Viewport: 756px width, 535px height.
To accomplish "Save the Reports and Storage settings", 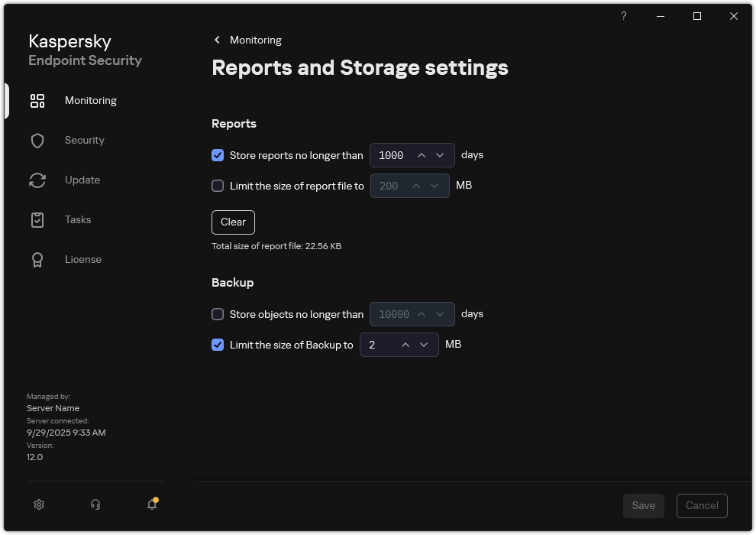I will (643, 505).
